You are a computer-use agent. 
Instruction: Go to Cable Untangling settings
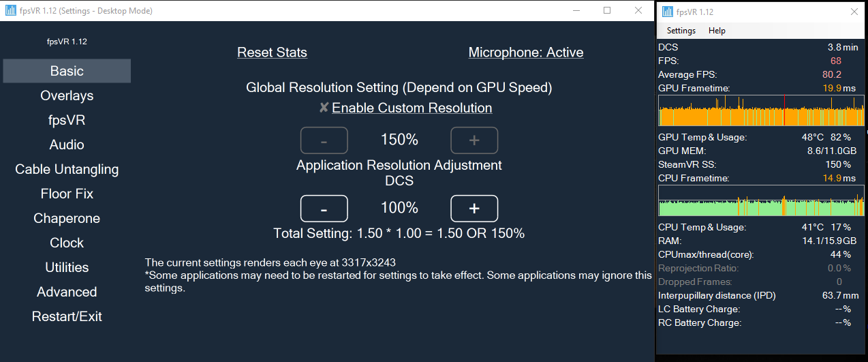point(67,169)
